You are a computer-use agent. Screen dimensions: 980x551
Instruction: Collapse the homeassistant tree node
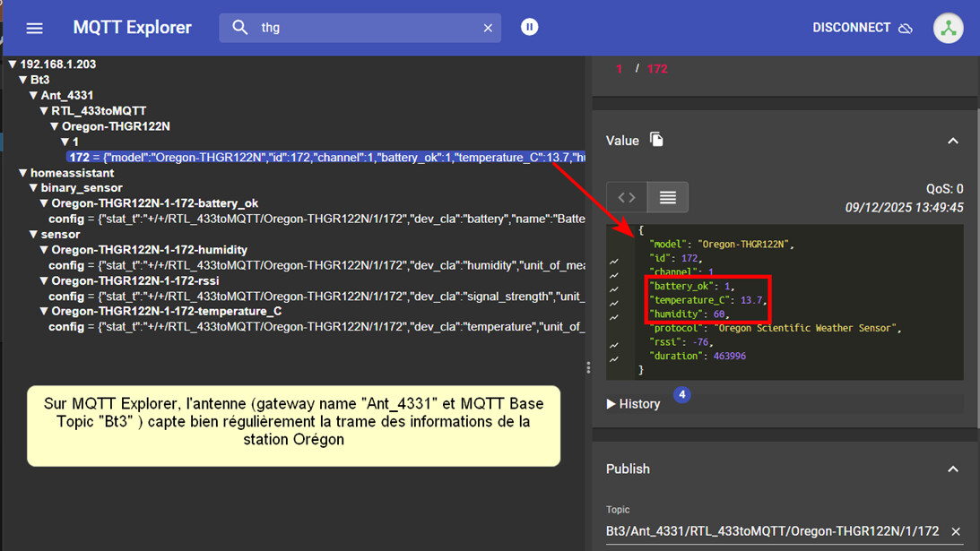pos(24,173)
